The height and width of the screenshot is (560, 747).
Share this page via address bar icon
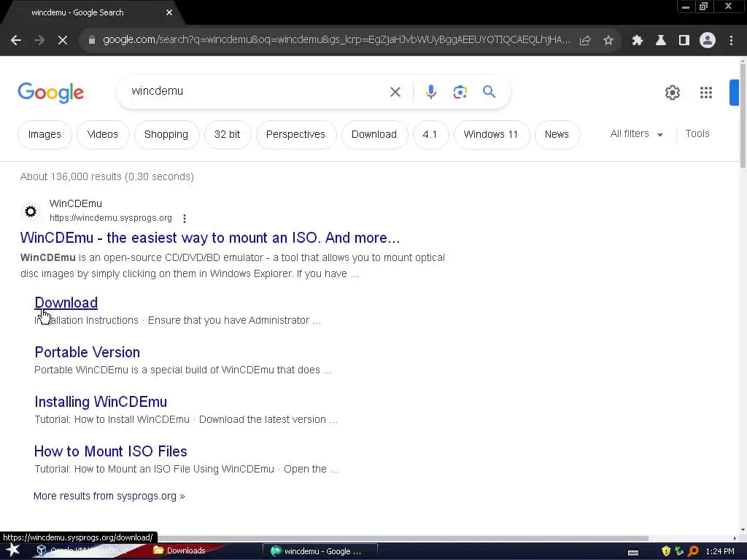585,41
